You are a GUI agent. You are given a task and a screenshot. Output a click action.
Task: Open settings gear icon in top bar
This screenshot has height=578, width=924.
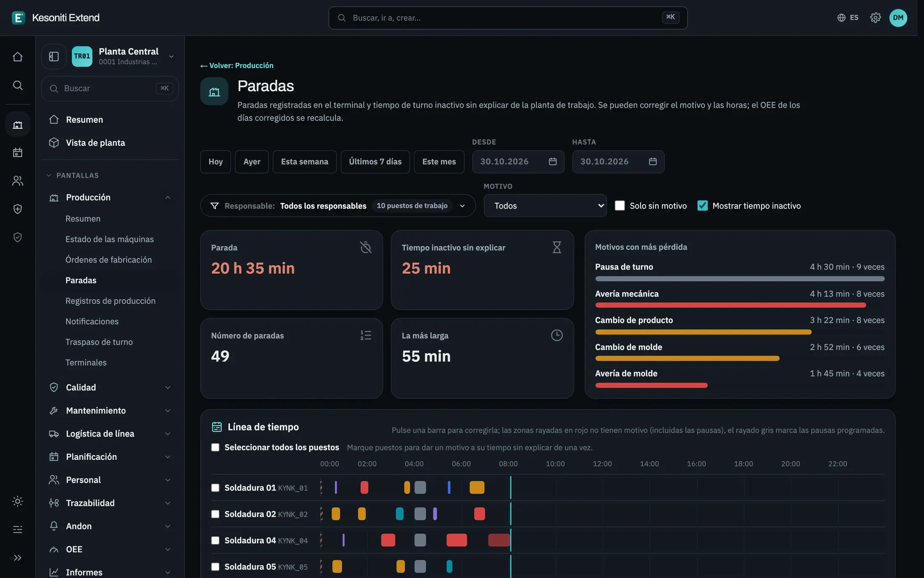click(875, 18)
